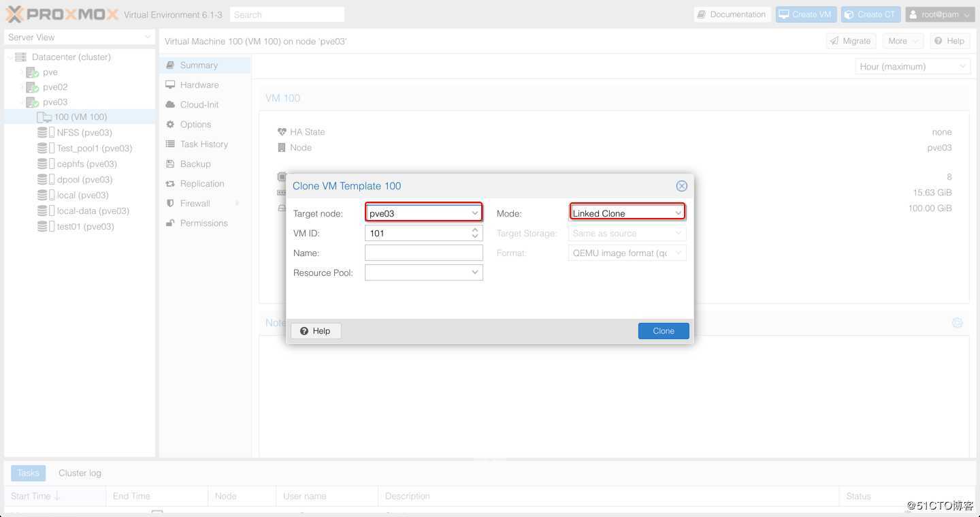Click the local (pve03) storage icon
Screen dimensions: 980x517
tap(46, 195)
